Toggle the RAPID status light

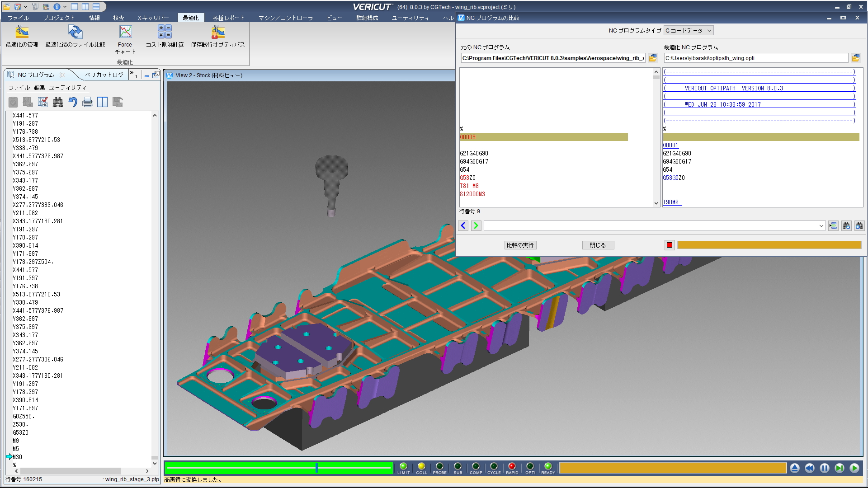(512, 468)
